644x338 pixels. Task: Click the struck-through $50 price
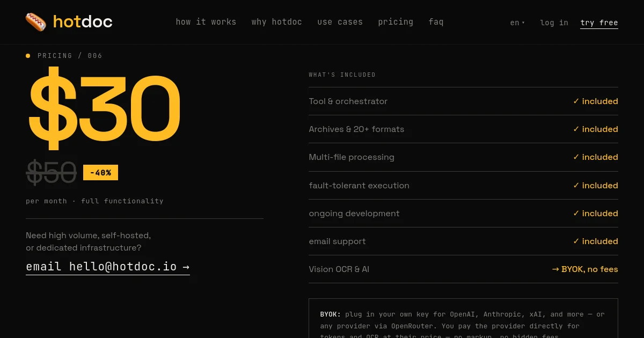point(52,173)
